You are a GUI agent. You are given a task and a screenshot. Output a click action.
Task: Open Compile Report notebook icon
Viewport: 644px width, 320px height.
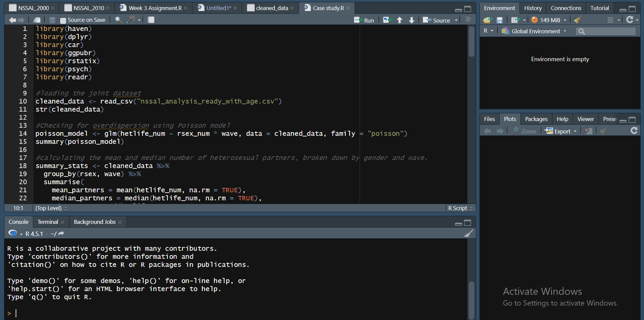coord(151,20)
